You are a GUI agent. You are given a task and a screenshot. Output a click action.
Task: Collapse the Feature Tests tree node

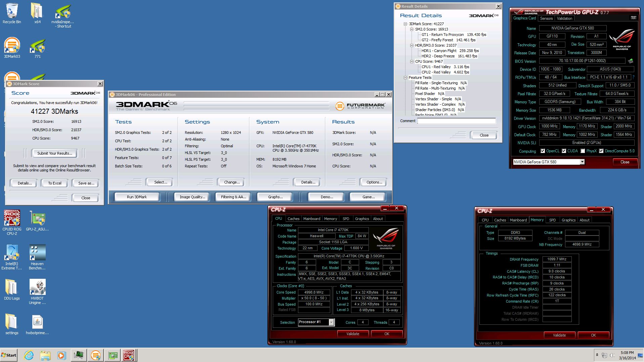click(x=405, y=77)
